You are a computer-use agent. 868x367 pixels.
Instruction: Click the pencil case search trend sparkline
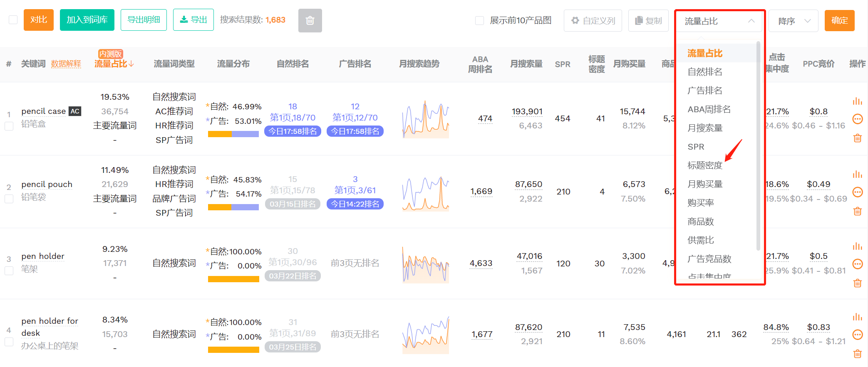426,119
